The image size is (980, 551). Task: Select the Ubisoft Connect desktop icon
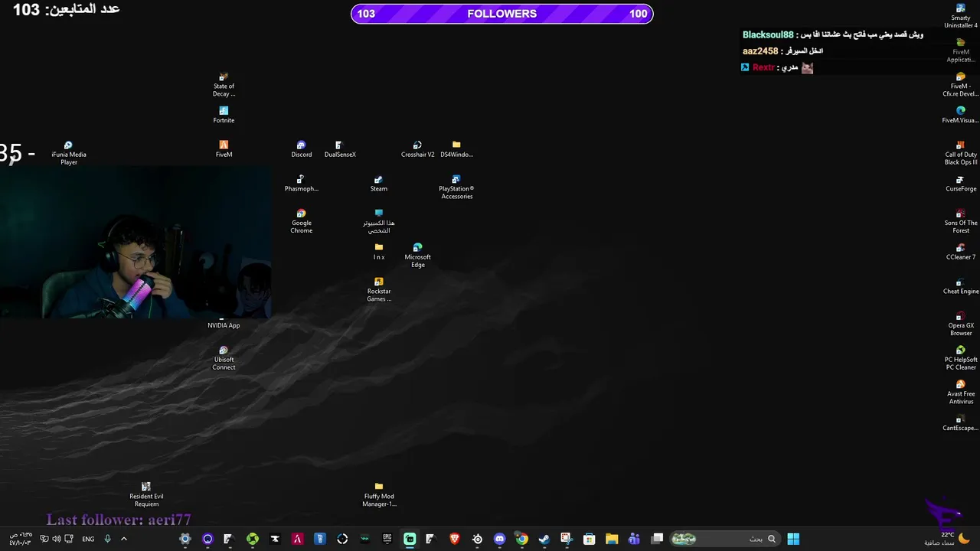(x=224, y=357)
